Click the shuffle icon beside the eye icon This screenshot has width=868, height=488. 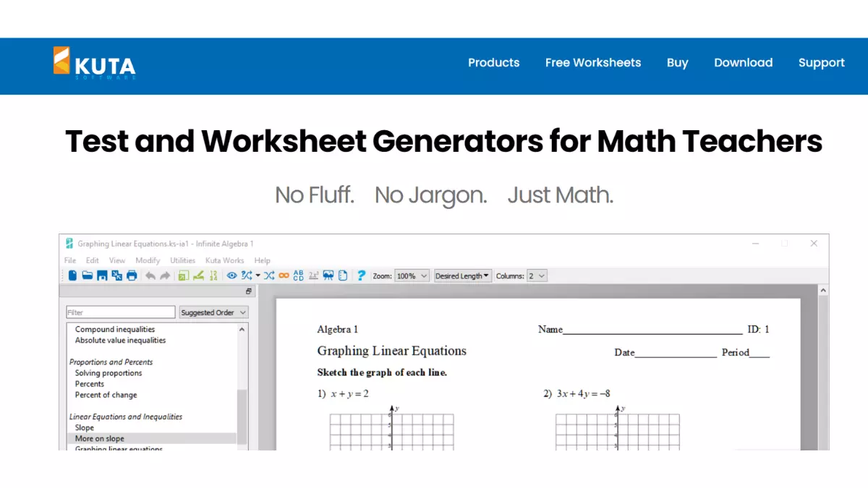247,275
